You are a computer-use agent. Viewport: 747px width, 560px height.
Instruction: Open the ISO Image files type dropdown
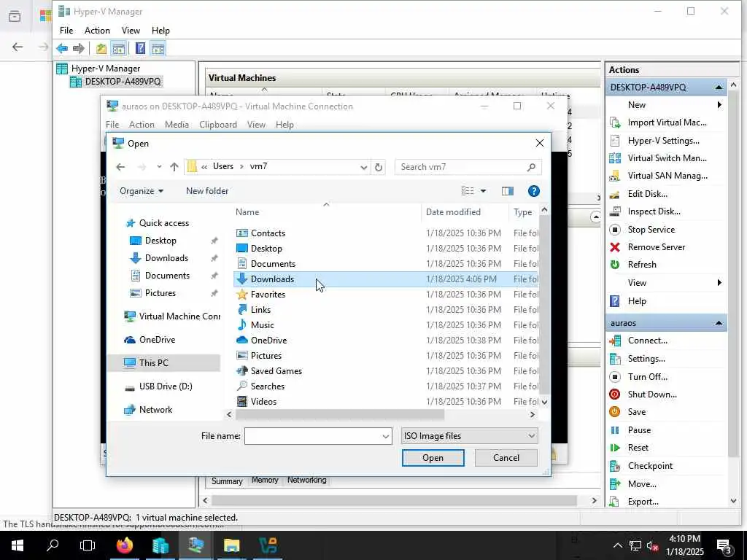(469, 436)
